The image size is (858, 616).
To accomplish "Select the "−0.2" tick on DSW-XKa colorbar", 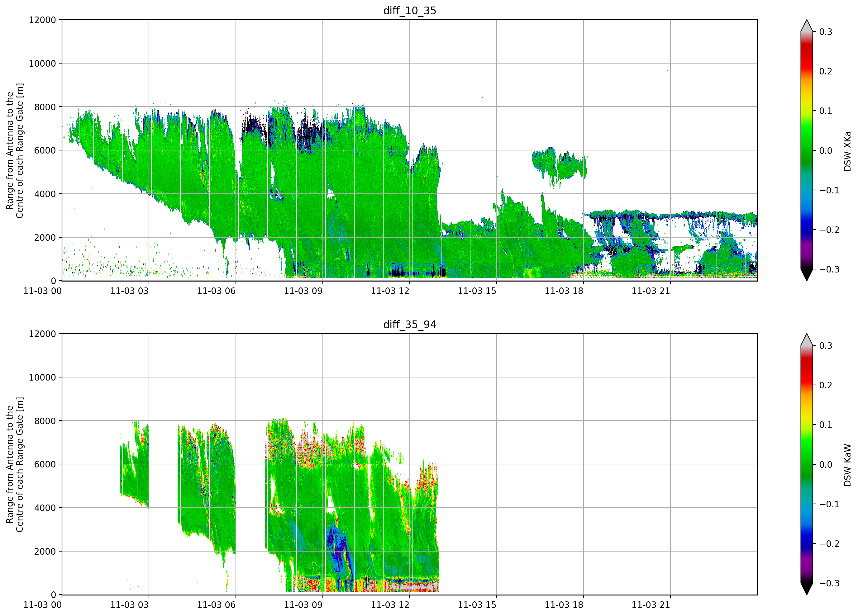I will (x=829, y=230).
